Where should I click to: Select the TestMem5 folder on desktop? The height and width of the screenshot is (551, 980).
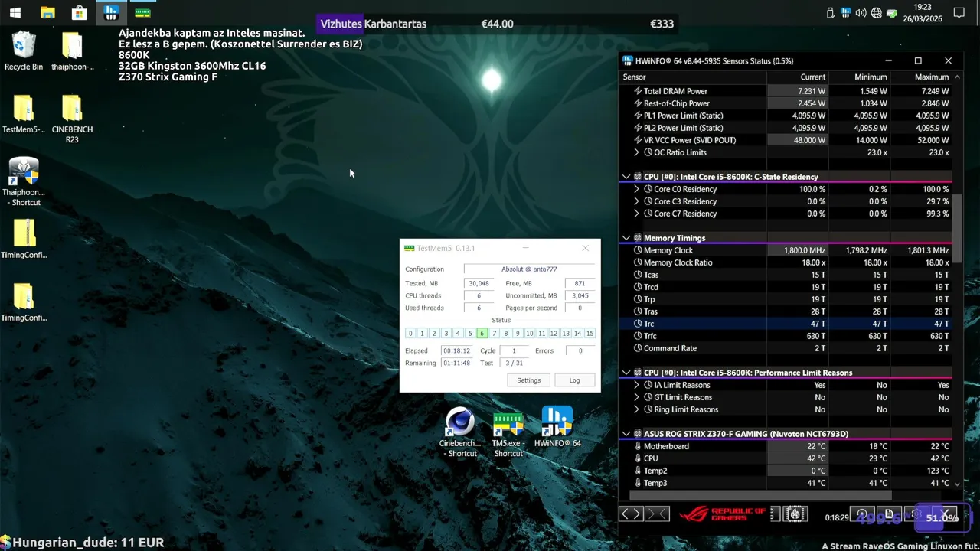coord(24,114)
